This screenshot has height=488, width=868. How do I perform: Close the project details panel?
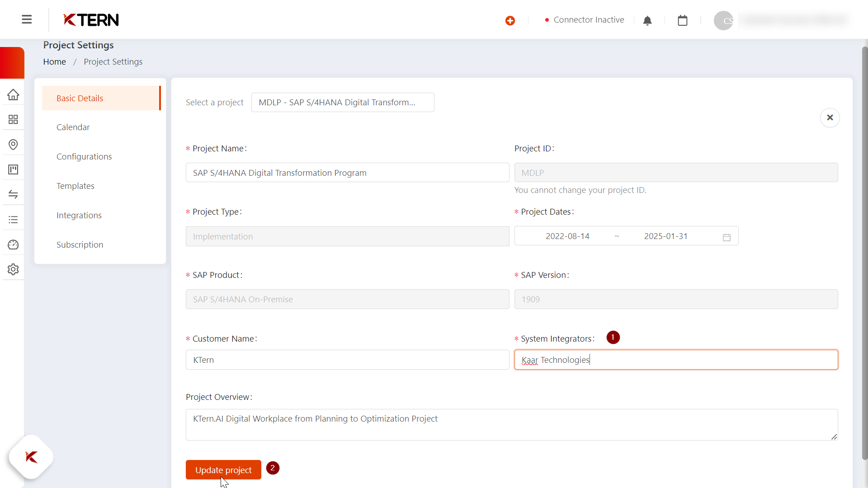(x=830, y=117)
